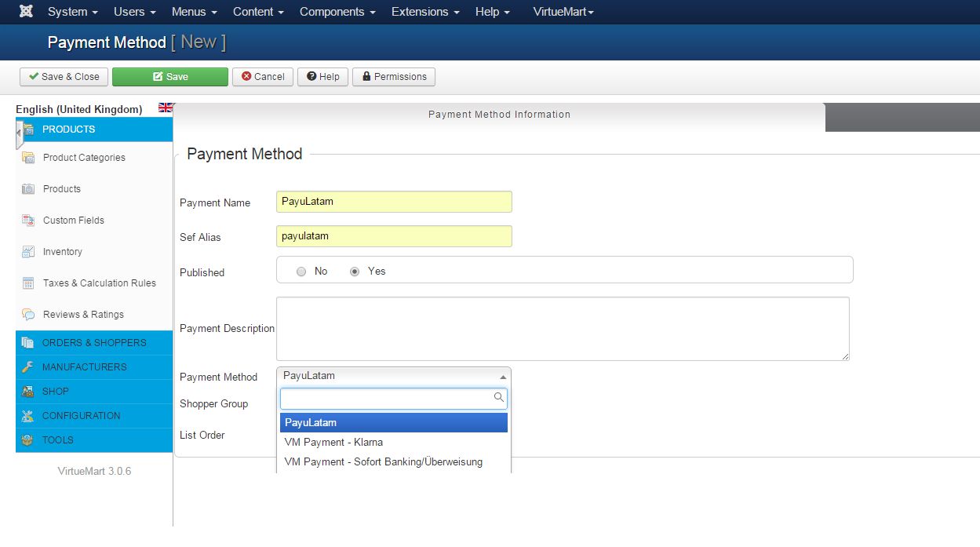This screenshot has height=547, width=980.
Task: Click the Tools box icon
Action: [x=28, y=440]
